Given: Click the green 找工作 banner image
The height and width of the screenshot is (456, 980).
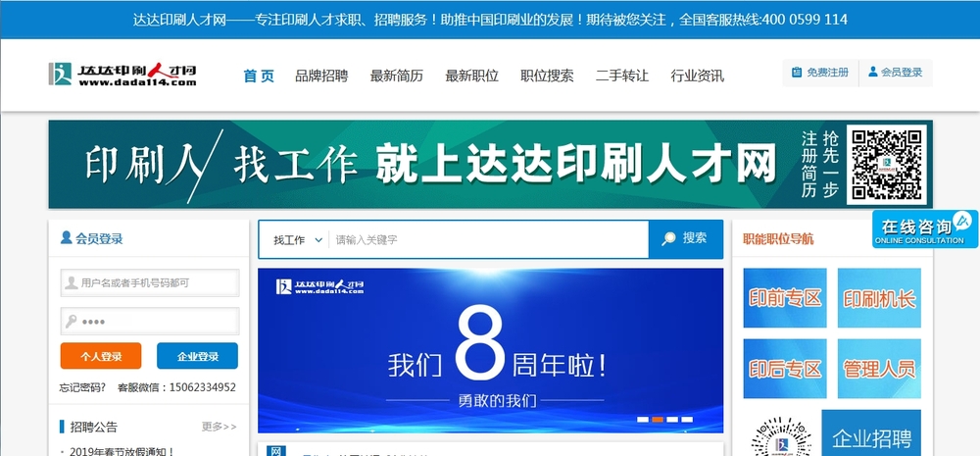Looking at the screenshot, I should coord(490,164).
